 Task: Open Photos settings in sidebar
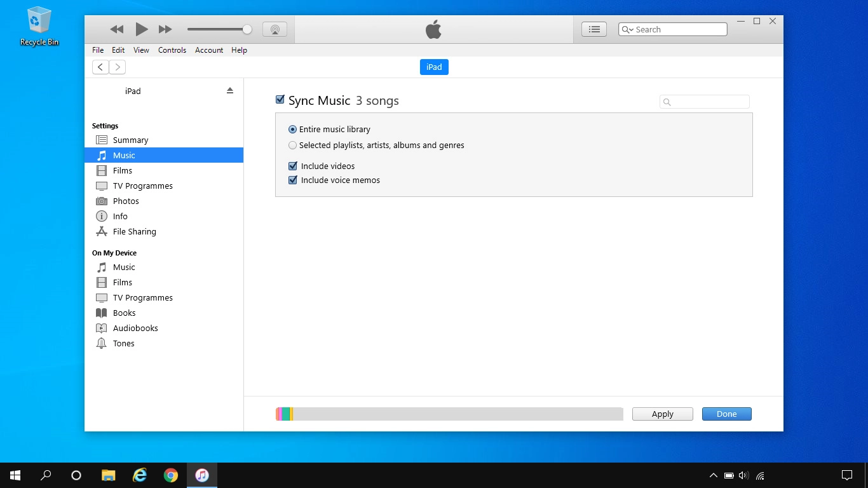126,201
